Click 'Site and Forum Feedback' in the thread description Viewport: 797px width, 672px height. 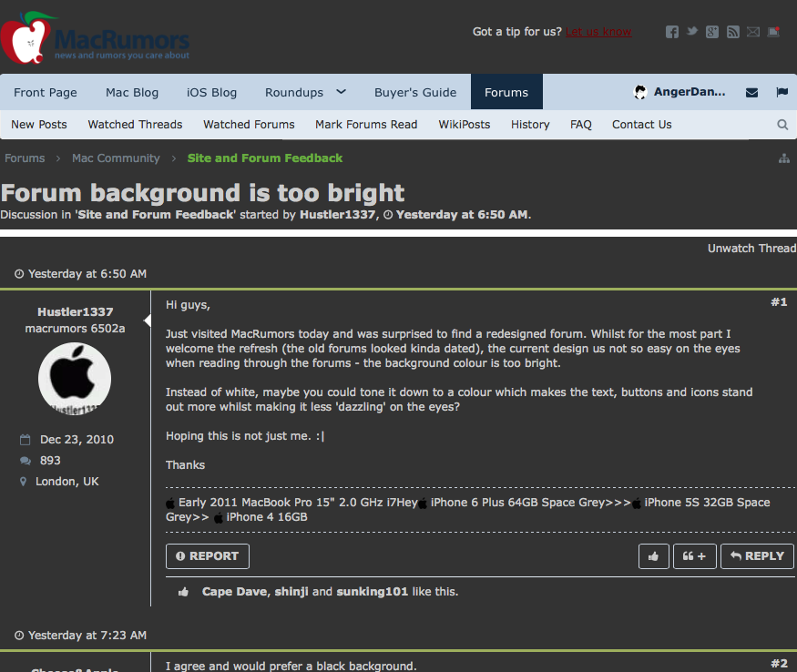tap(156, 215)
